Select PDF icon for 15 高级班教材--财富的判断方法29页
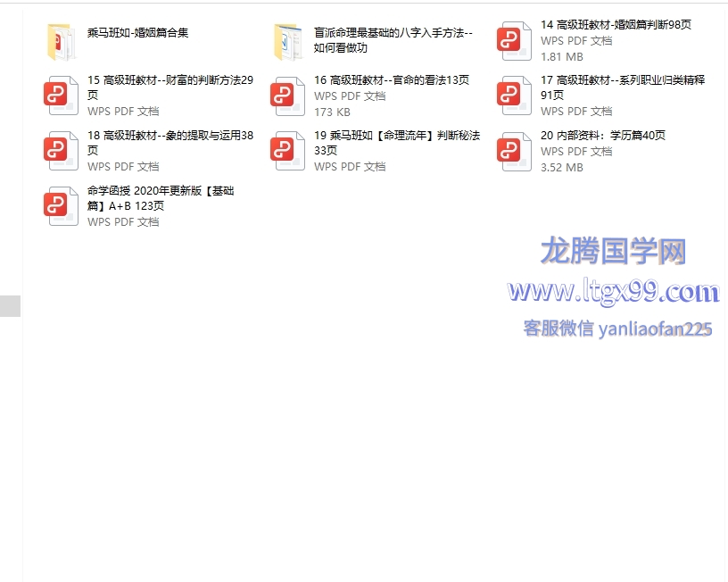The image size is (728, 582). [x=61, y=96]
